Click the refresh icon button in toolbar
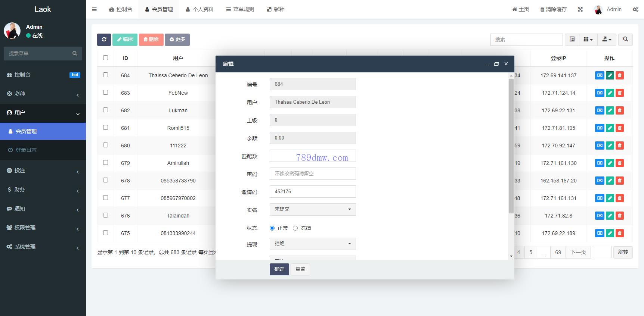This screenshot has height=316, width=644. pos(104,40)
